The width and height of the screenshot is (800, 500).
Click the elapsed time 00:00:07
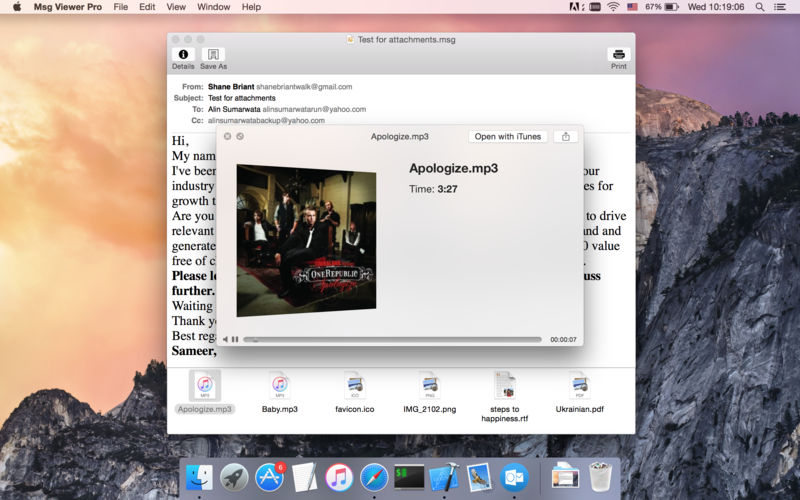click(x=563, y=339)
